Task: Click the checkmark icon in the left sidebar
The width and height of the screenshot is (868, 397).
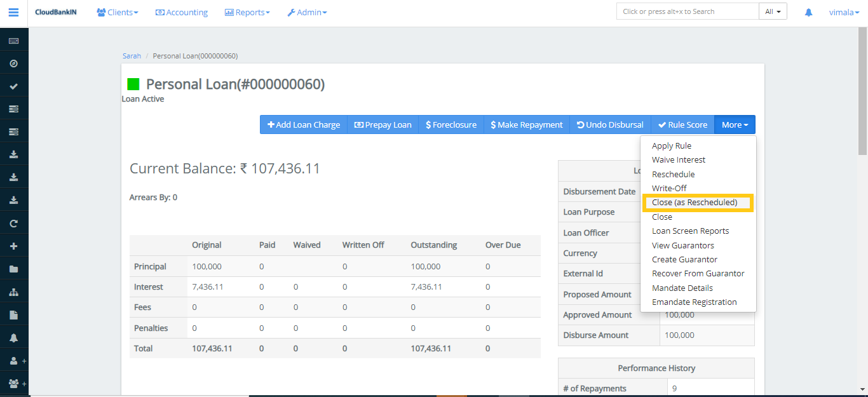Action: tap(13, 86)
